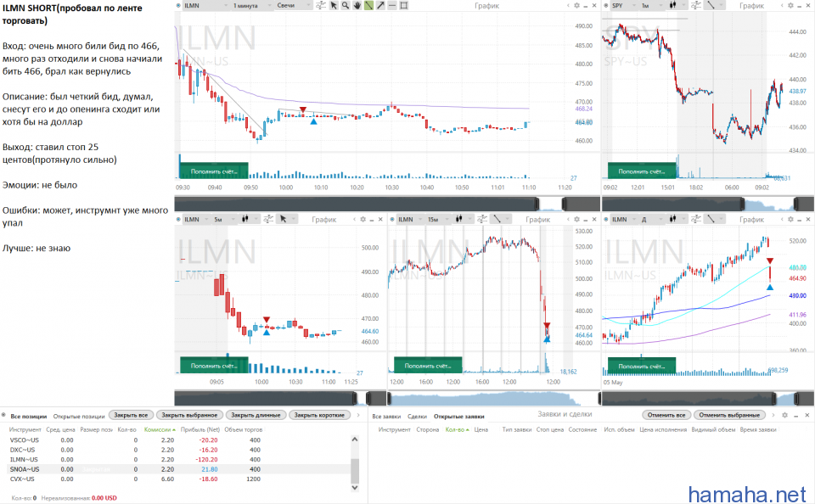Viewport: 815px width, 504px height.
Task: Click 'Пополнить счёт...' in the ILMN 1-minute chart
Action: (x=214, y=171)
